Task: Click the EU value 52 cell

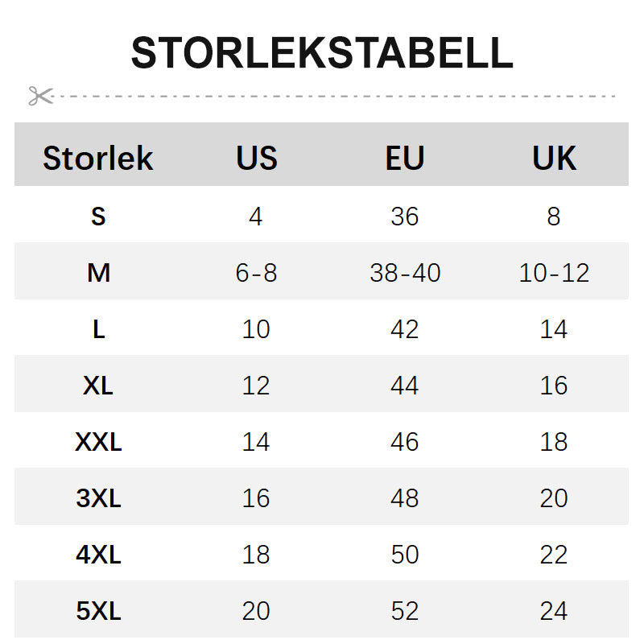Action: (404, 611)
